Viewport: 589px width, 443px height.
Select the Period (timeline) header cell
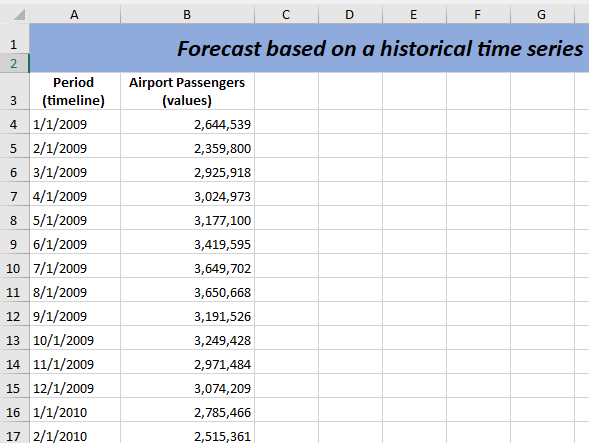coord(75,91)
